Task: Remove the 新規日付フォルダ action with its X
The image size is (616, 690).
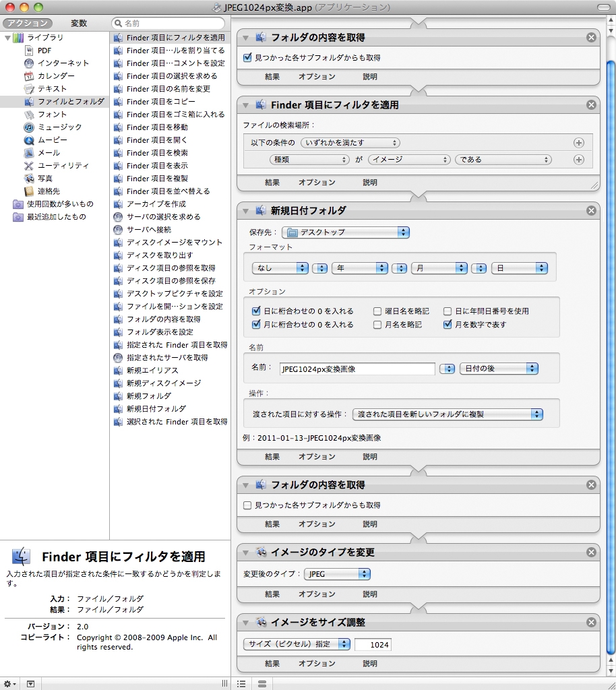Action: 591,210
